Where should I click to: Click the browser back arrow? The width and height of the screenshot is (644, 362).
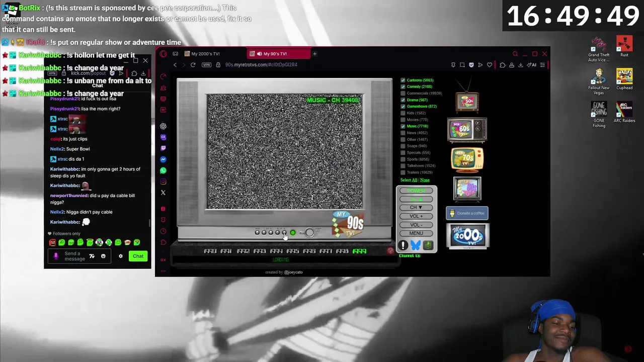click(175, 65)
